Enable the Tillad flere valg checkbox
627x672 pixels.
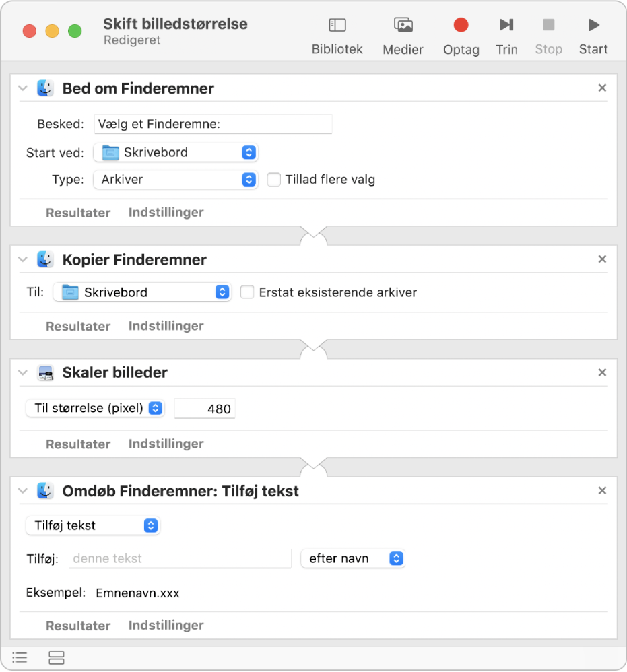point(274,180)
